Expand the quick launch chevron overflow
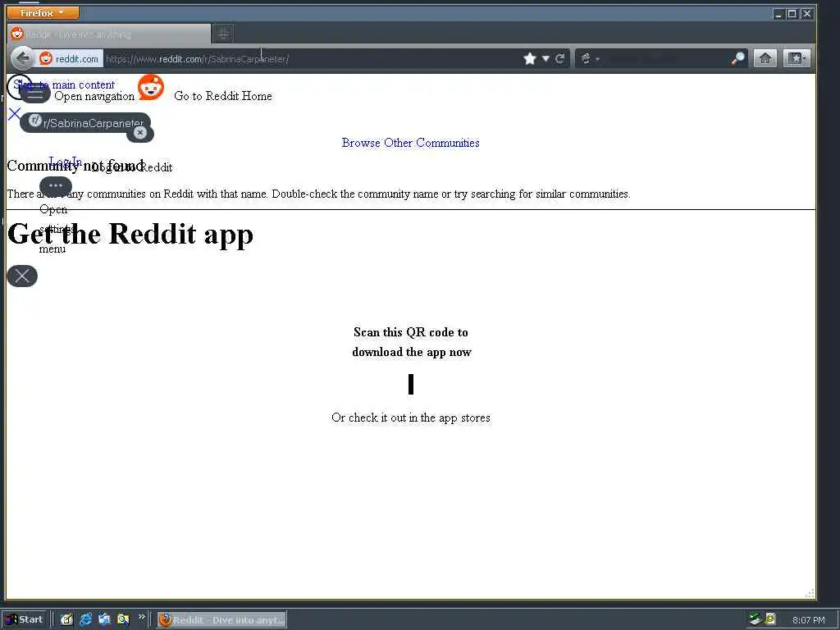Screen dimensions: 840x630 (x=141, y=617)
